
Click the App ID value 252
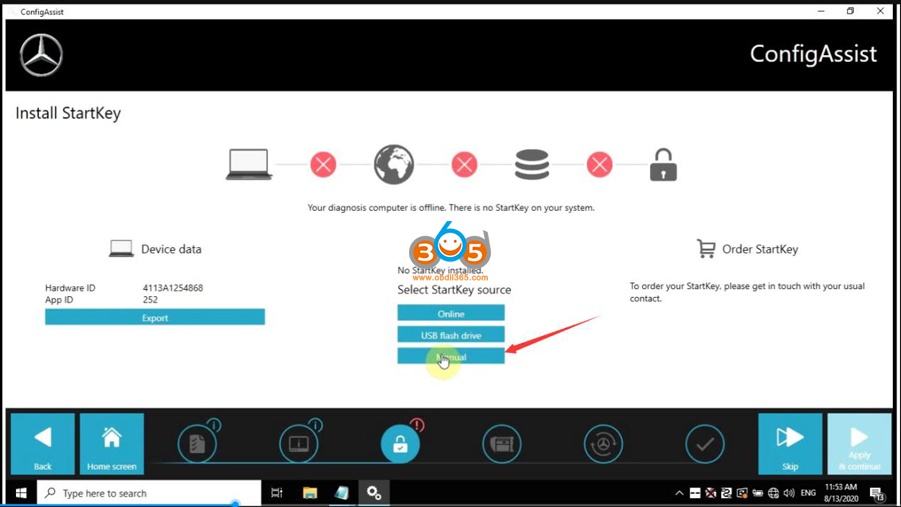click(151, 299)
